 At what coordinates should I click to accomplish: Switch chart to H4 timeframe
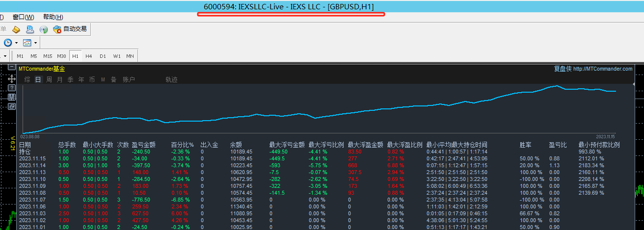pyautogui.click(x=89, y=56)
